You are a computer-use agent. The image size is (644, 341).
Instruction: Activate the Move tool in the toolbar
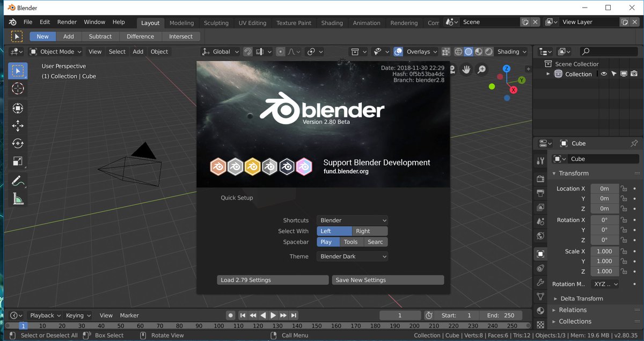coord(18,126)
